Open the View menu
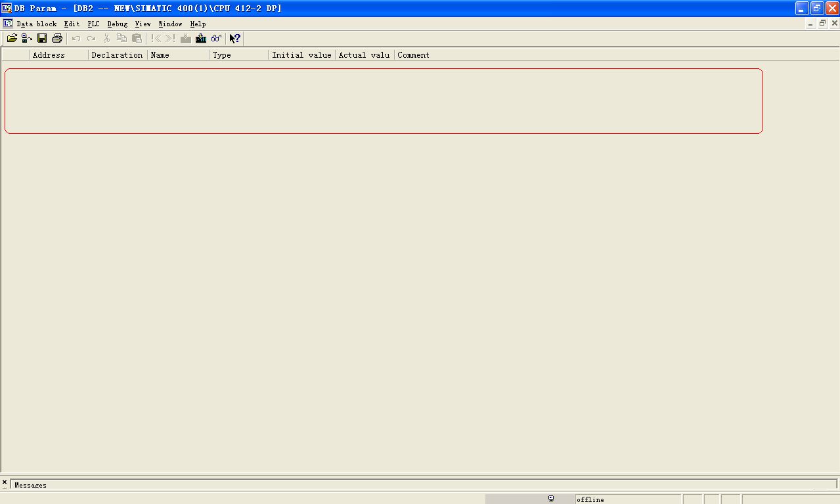This screenshot has height=504, width=840. click(143, 24)
